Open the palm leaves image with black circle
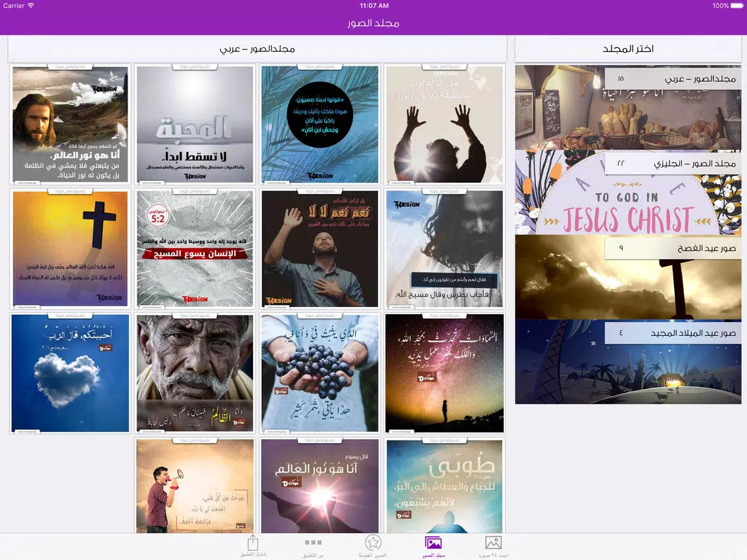The height and width of the screenshot is (560, 747). (x=320, y=125)
